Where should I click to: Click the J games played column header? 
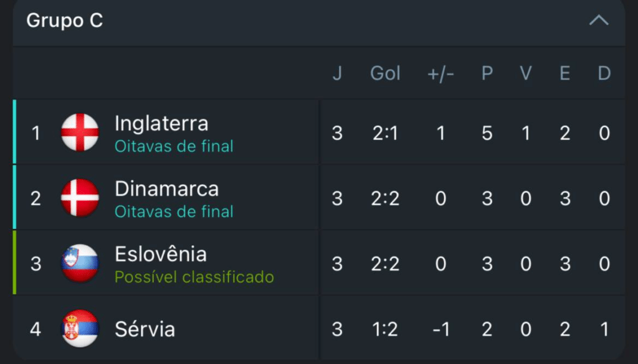[x=337, y=73]
